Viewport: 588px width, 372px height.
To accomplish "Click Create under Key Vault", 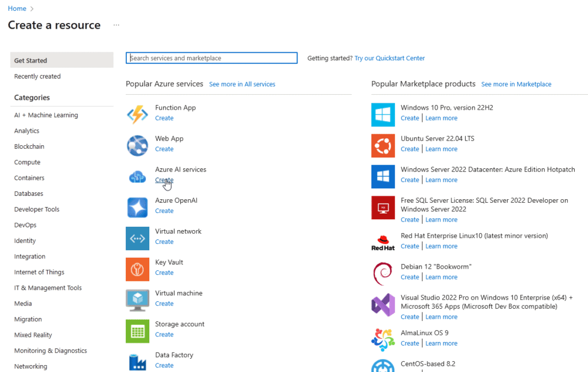I will (x=164, y=273).
